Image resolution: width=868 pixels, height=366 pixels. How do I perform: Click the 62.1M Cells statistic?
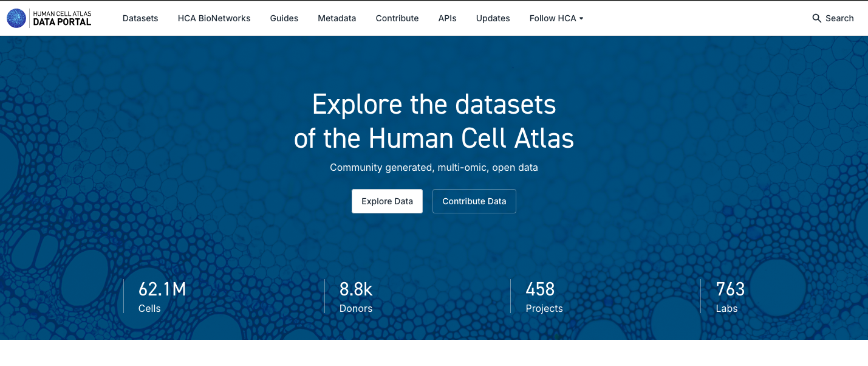tap(162, 296)
